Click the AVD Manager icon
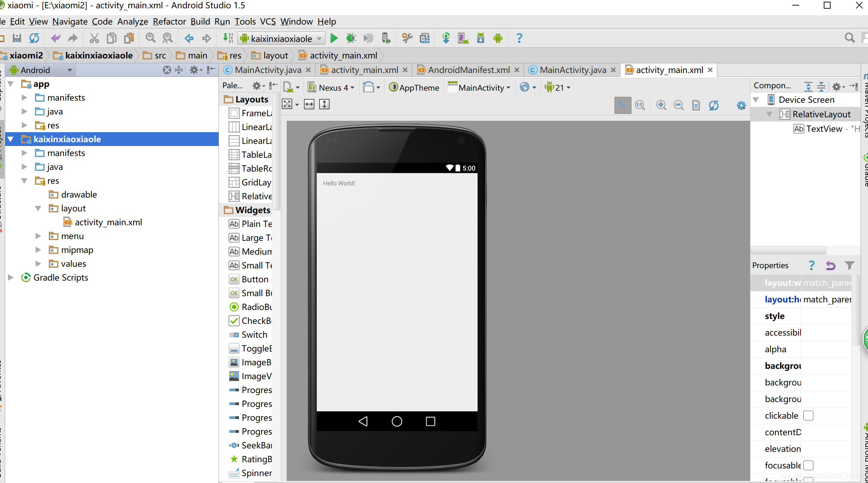 coord(463,37)
